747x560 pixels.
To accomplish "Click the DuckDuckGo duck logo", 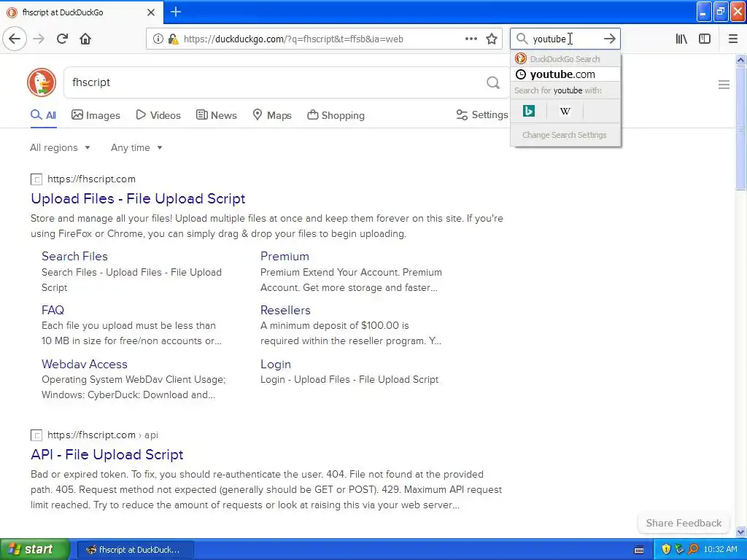I will point(42,82).
